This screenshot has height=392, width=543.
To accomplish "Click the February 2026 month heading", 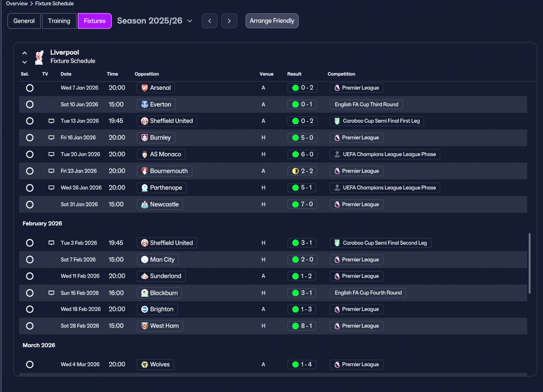I will pyautogui.click(x=42, y=223).
